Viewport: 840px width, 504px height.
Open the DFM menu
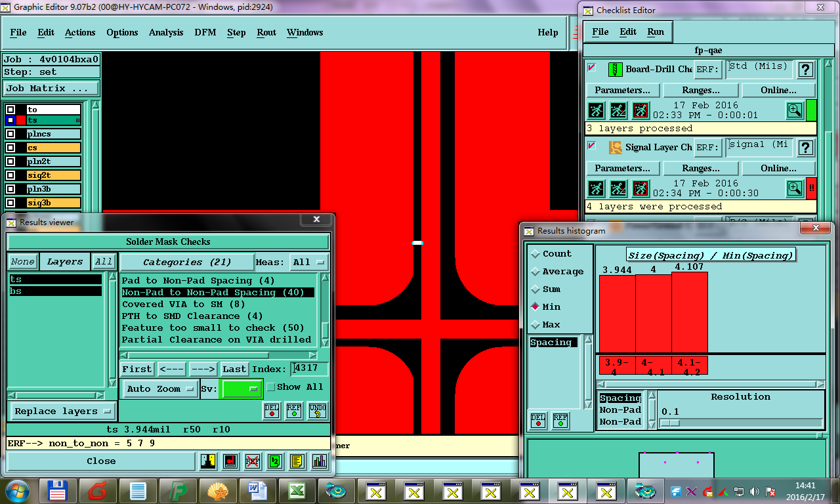pyautogui.click(x=205, y=32)
